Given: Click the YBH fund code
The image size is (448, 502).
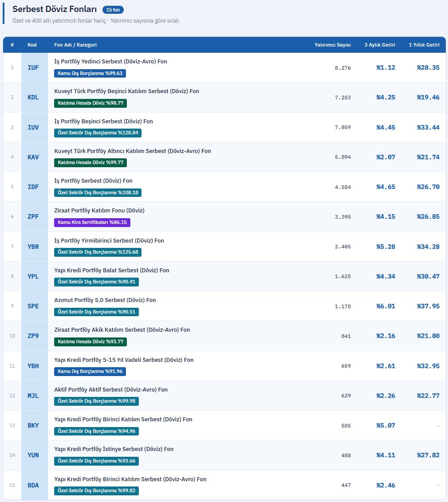Looking at the screenshot, I should click(33, 366).
